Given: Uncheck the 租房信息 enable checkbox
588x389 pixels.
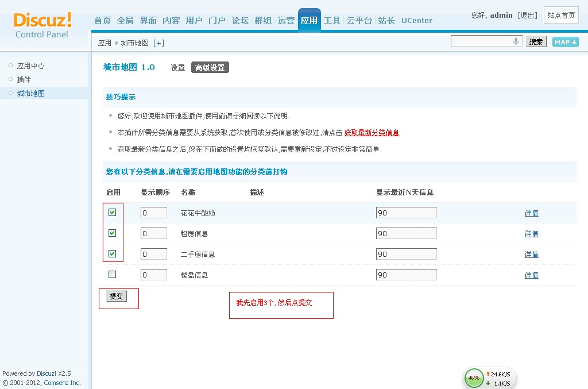Looking at the screenshot, I should (x=113, y=233).
